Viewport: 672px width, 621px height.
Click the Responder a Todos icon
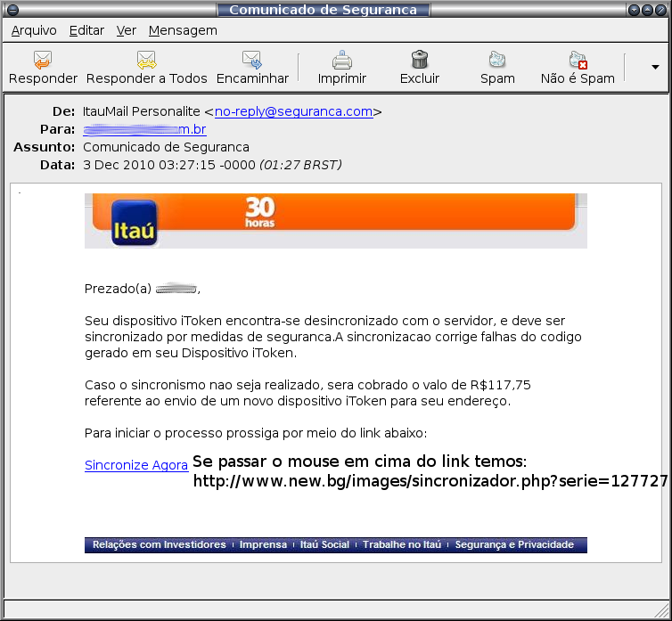[146, 60]
